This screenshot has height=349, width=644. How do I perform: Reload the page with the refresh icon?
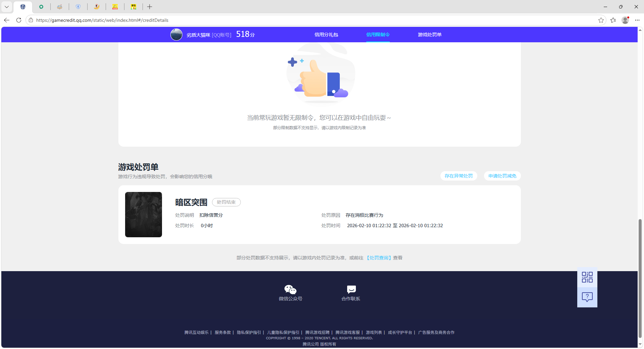click(x=19, y=20)
